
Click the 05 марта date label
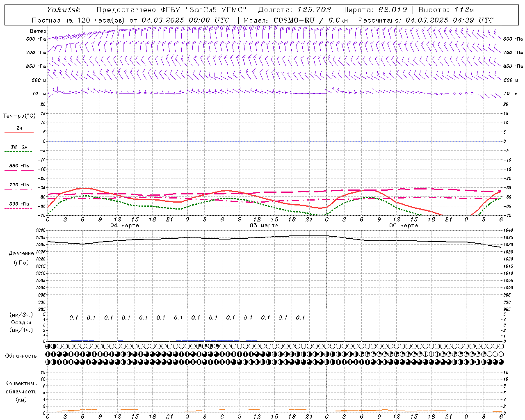[x=264, y=226]
